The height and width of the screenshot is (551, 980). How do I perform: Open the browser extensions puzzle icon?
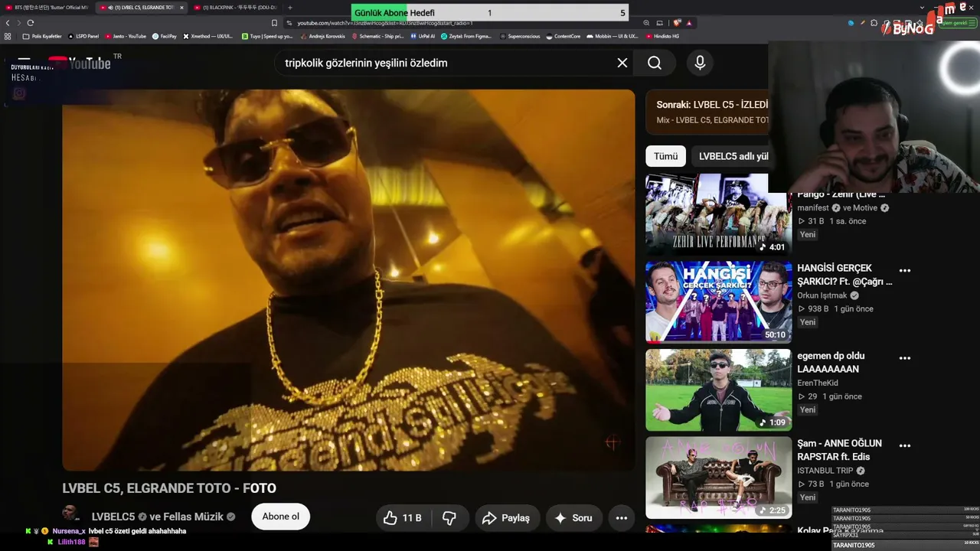[874, 24]
